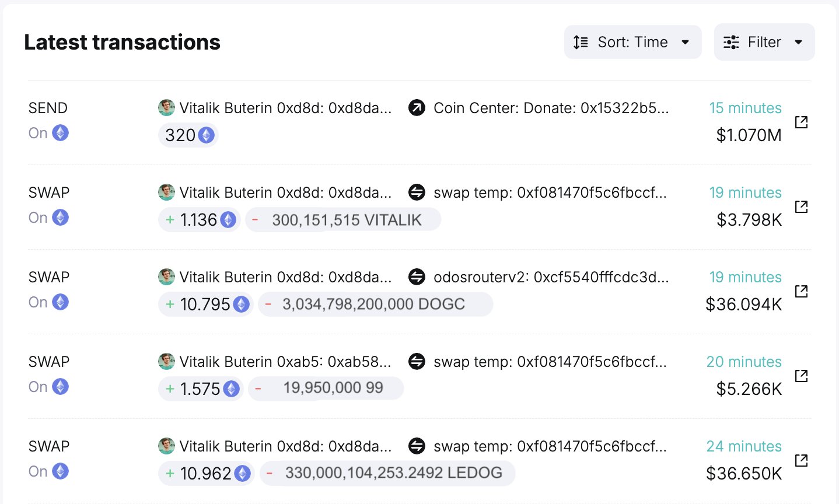Expand the Filter dropdown
This screenshot has width=839, height=504.
click(x=764, y=42)
